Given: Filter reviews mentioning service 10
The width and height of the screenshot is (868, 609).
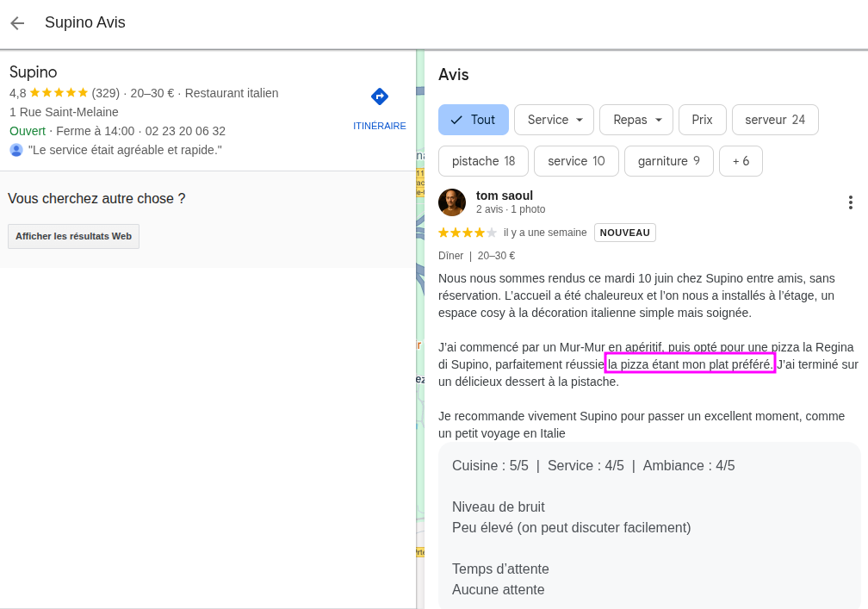Looking at the screenshot, I should pos(576,161).
